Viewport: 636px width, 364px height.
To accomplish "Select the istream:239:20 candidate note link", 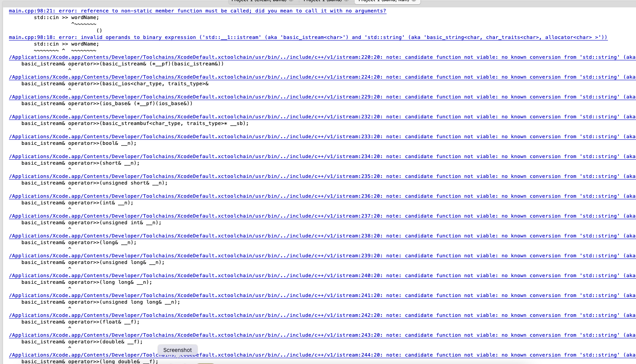I will pyautogui.click(x=322, y=256).
